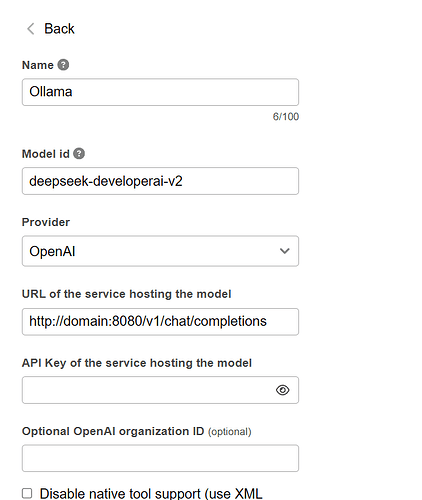Click the 6/100 character counter text
The image size is (422, 500).
point(286,117)
